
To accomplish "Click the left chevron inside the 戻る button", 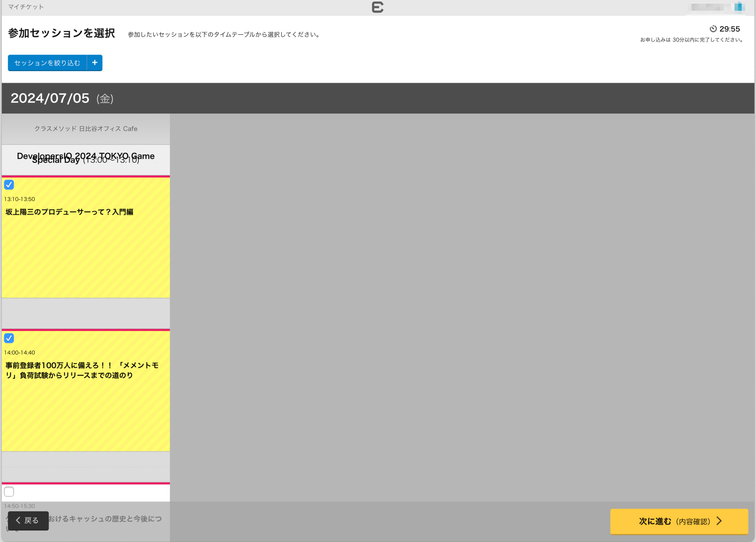I will click(x=17, y=520).
